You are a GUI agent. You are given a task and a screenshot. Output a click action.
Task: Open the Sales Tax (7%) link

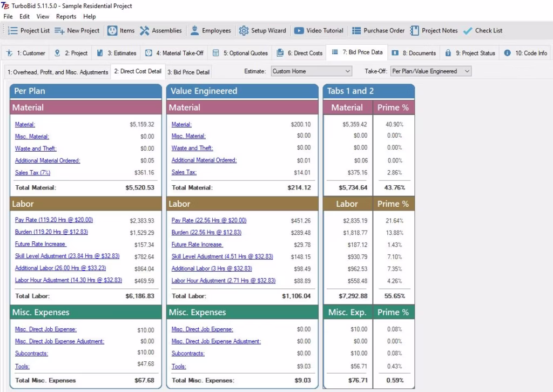pos(32,172)
